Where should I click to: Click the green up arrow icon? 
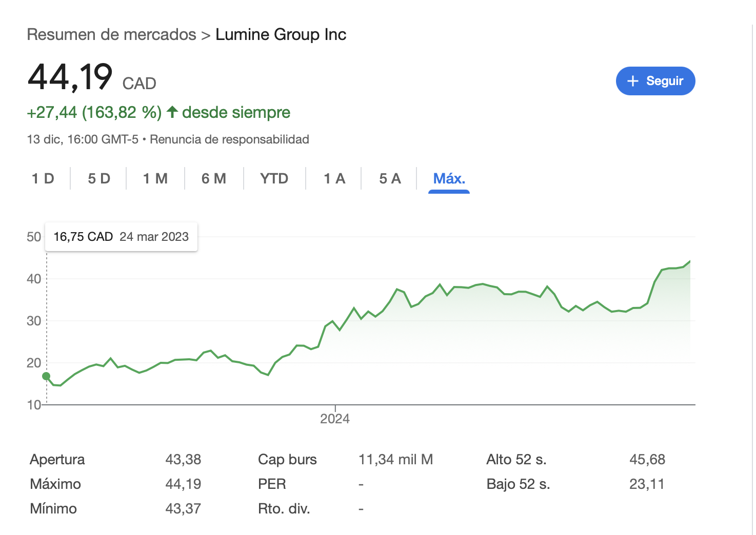pos(172,112)
